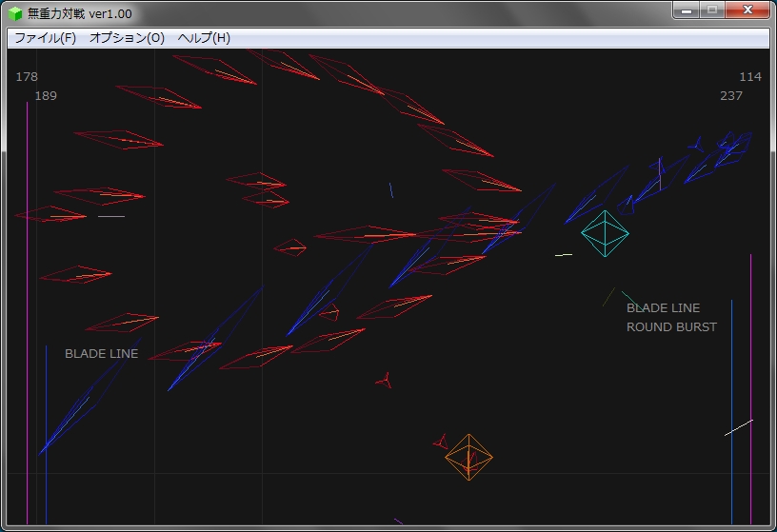777x532 pixels.
Task: Click the score value 189
Action: (x=46, y=95)
